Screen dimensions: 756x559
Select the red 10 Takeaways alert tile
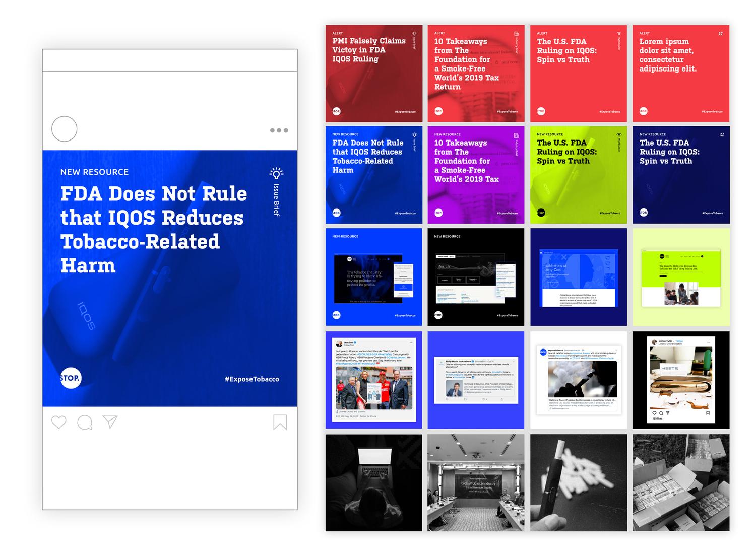click(476, 74)
